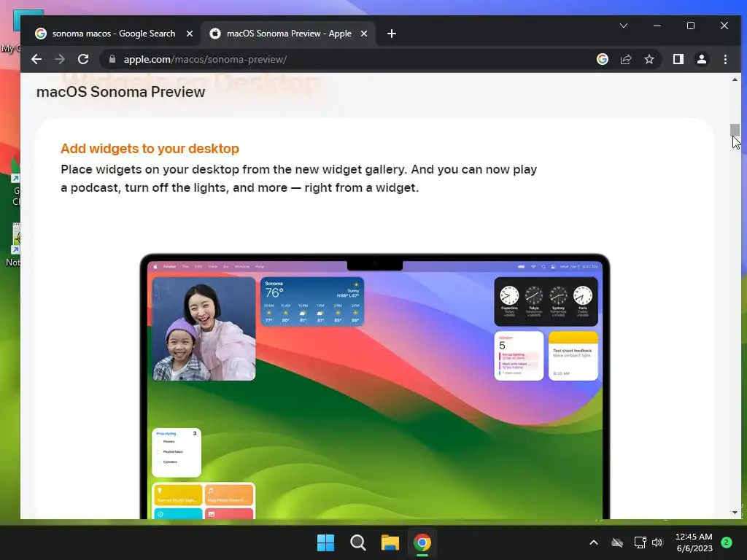This screenshot has height=560, width=747.
Task: Open File Explorer from taskbar
Action: pos(390,542)
